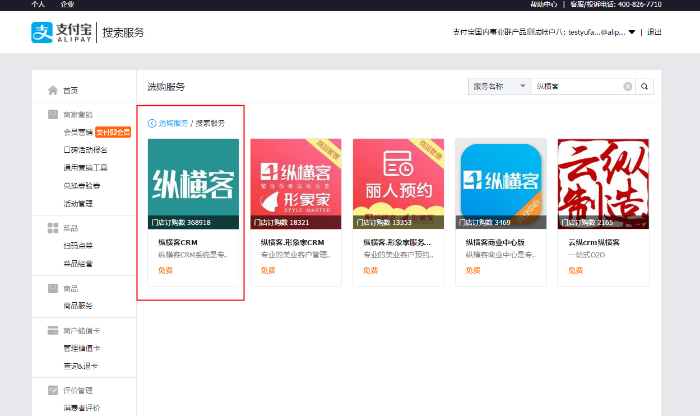Open 管理储值卡 in the sidebar
Viewport: 700px width, 416px height.
point(82,348)
